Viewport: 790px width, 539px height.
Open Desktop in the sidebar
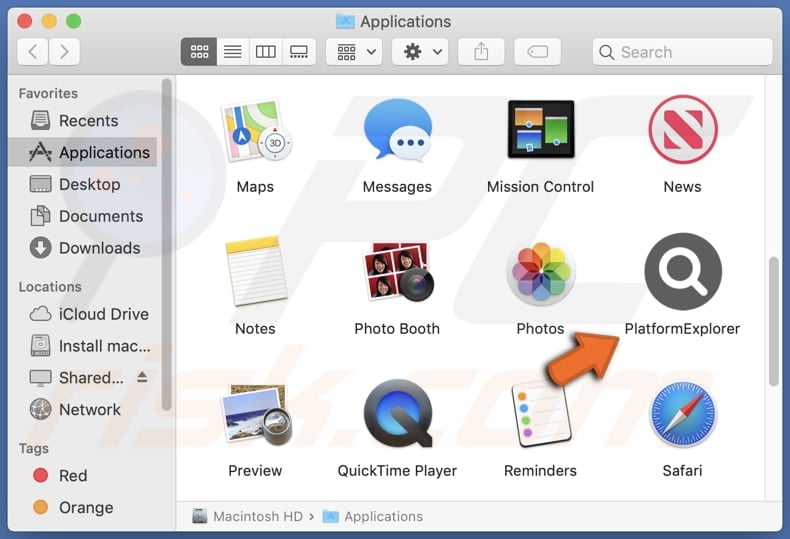pos(83,184)
